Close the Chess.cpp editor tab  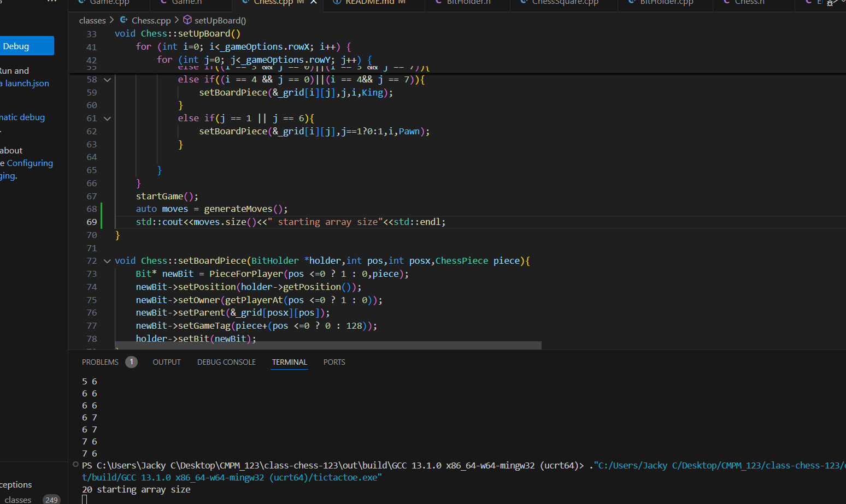(314, 2)
